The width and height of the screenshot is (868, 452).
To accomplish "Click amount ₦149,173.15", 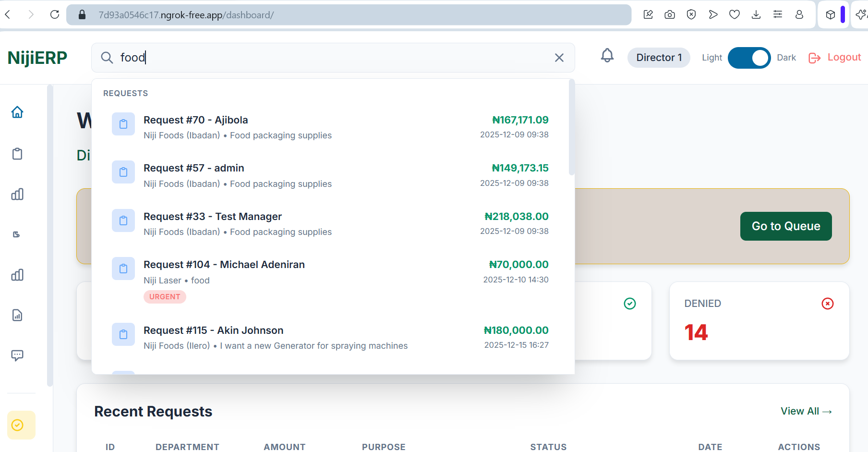I will coord(520,168).
